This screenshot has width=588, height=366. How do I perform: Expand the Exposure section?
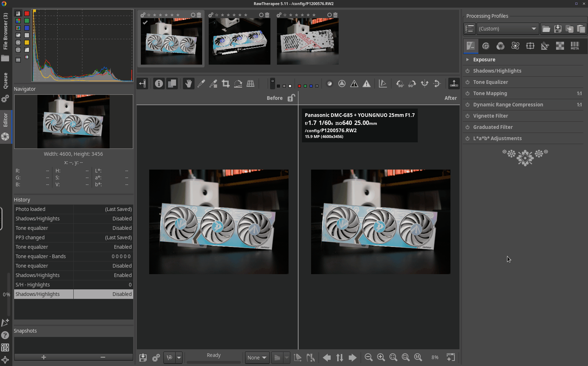coord(467,60)
